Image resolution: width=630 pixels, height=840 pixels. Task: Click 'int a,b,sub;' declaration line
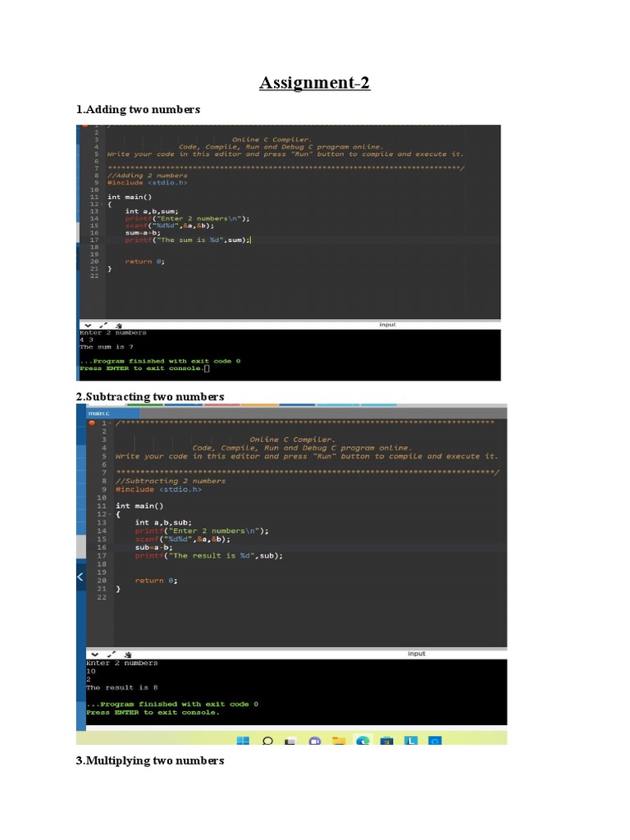click(163, 523)
